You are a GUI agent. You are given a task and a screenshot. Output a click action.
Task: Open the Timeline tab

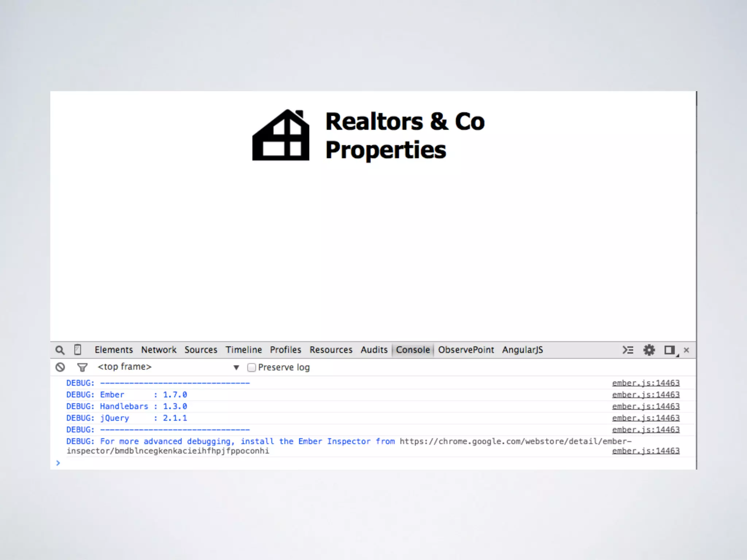pyautogui.click(x=243, y=350)
